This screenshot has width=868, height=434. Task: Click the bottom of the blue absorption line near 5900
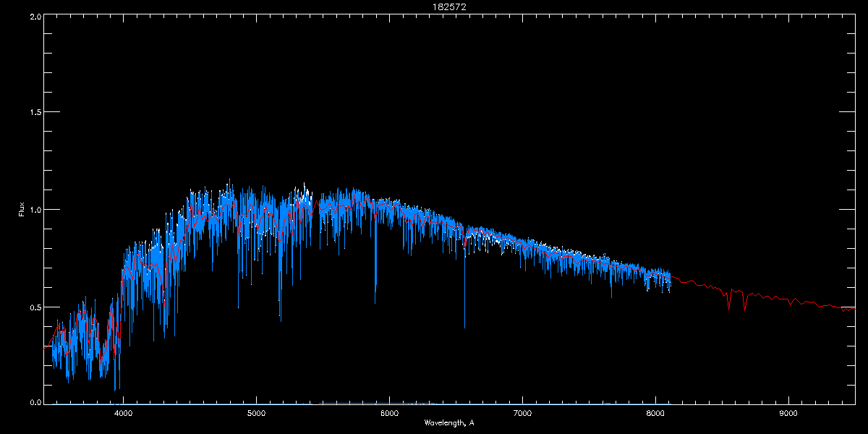point(375,303)
